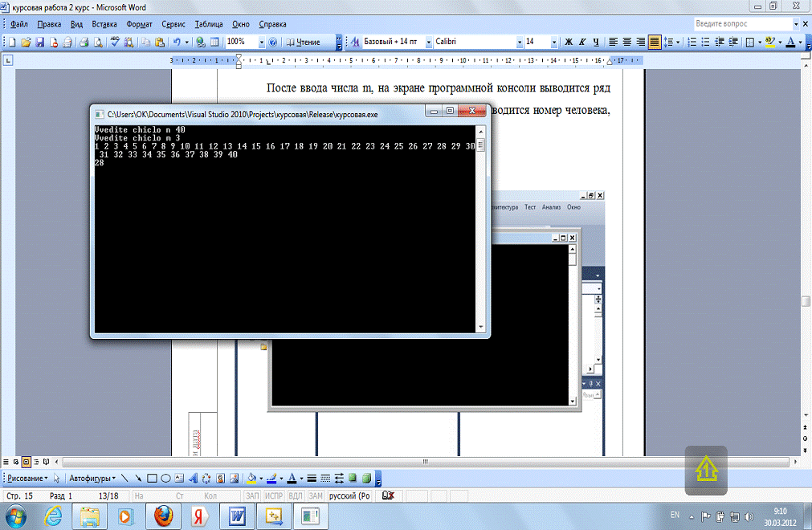Open the Формат menu
Screen dimensions: 812x530
pos(140,24)
